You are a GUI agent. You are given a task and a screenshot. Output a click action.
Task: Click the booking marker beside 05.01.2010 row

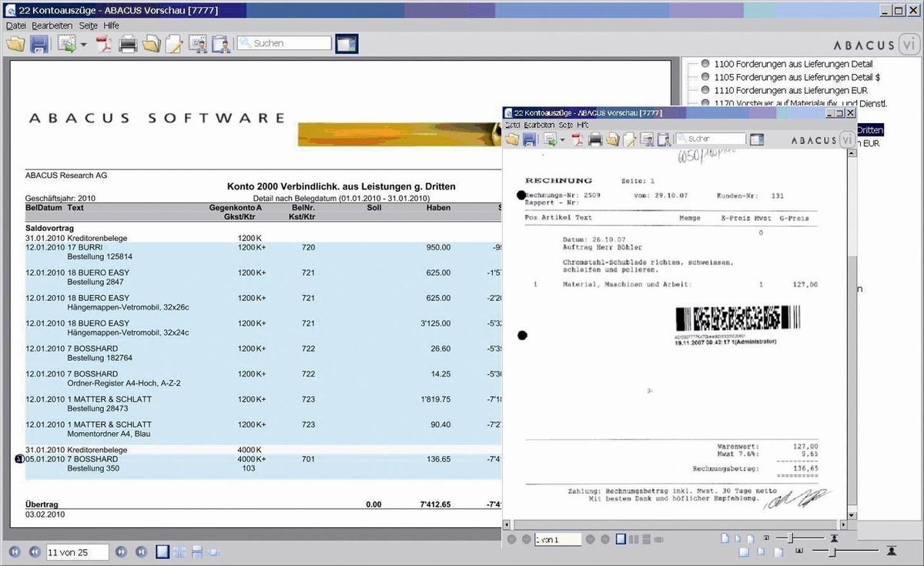pyautogui.click(x=19, y=459)
